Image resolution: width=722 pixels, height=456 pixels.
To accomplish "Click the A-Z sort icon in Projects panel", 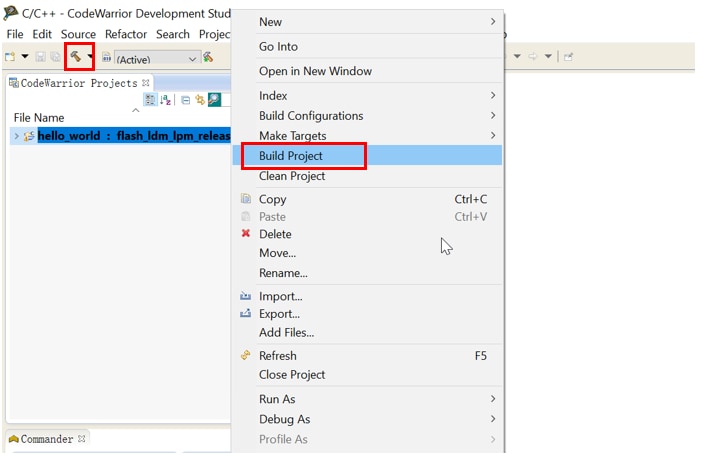I will [x=166, y=100].
